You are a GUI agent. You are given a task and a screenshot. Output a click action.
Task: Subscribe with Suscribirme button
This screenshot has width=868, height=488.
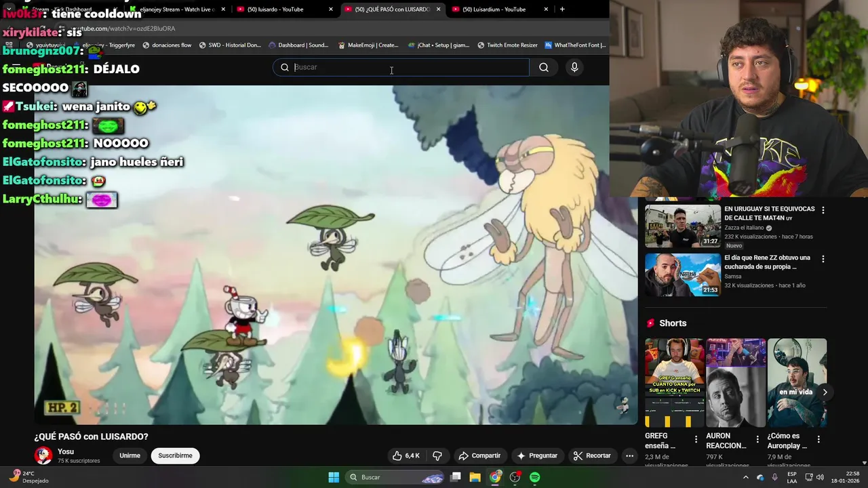coord(175,455)
